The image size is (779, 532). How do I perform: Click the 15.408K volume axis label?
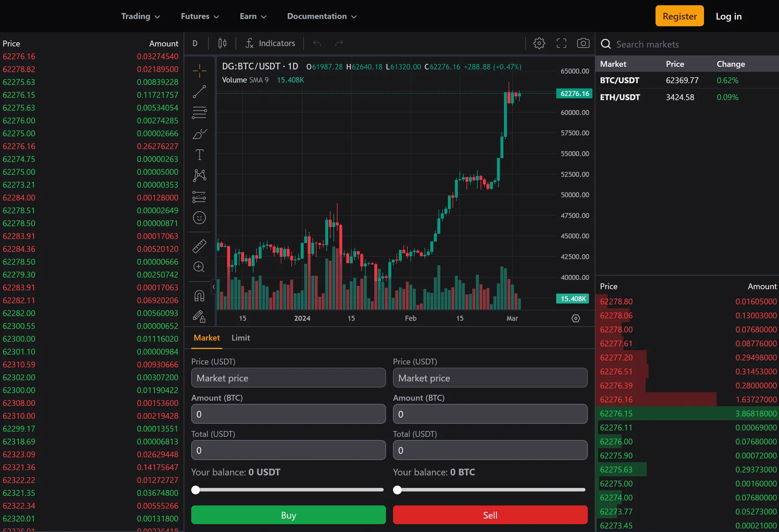[x=573, y=298]
